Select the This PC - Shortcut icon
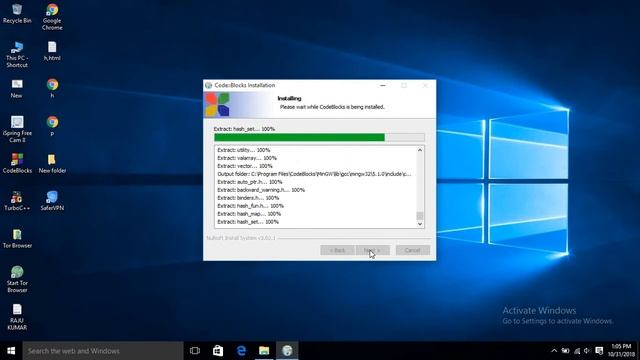Screen dimensions: 640x360 pyautogui.click(x=17, y=54)
